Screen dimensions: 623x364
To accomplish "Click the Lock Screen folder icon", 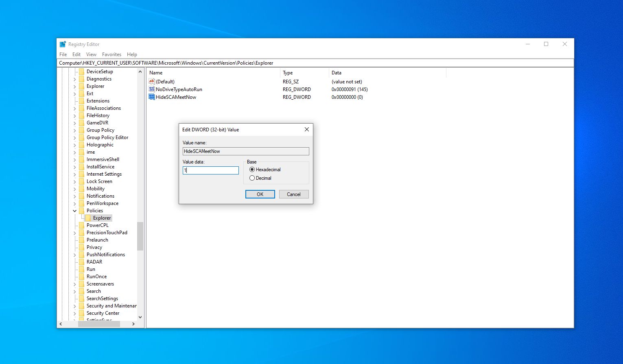I will (x=81, y=181).
